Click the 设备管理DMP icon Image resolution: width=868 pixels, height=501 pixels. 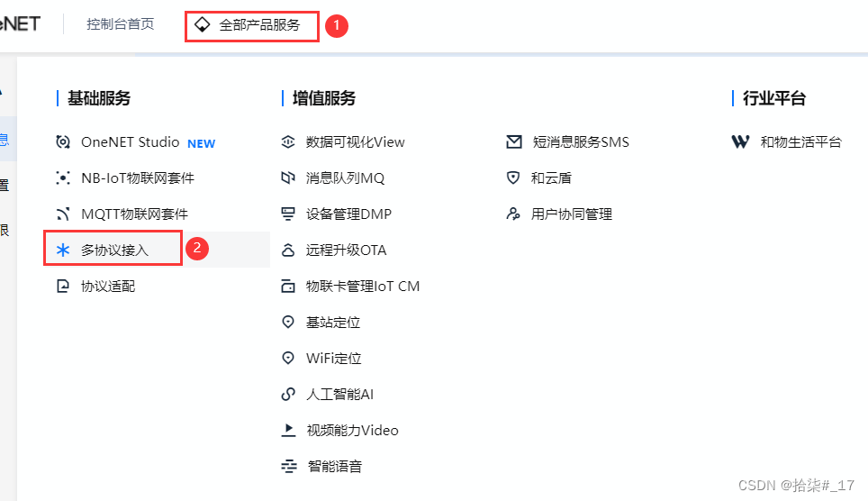288,214
